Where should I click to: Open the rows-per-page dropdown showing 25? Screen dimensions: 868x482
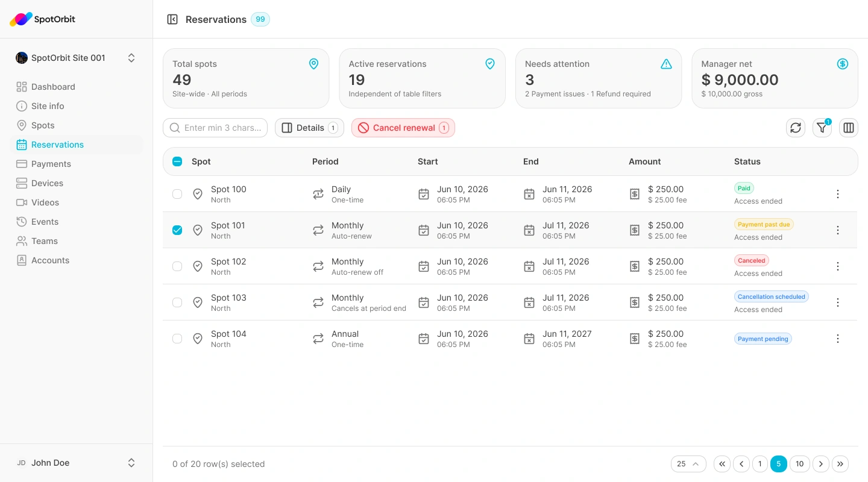688,464
